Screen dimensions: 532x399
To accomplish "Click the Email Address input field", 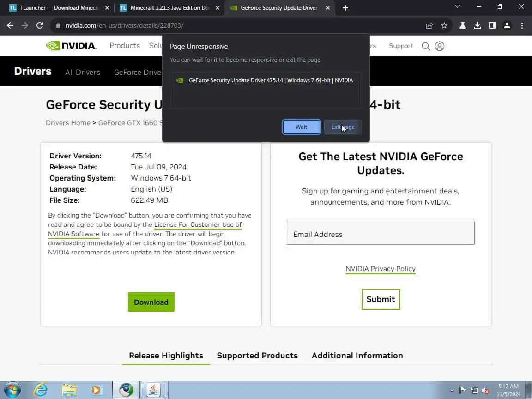I will point(381,233).
